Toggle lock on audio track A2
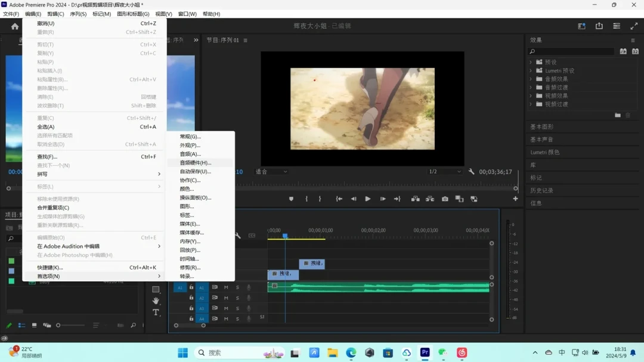This screenshot has width=644, height=362. 191,298
